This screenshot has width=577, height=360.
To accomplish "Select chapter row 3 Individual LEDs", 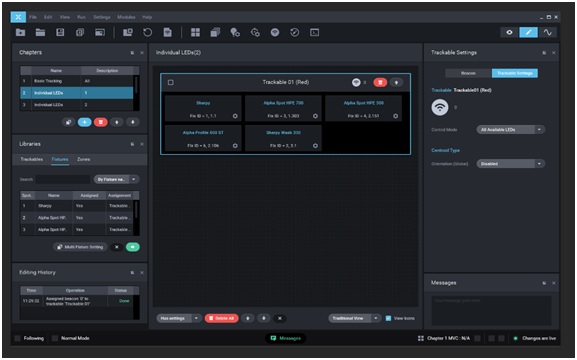I will click(x=77, y=105).
